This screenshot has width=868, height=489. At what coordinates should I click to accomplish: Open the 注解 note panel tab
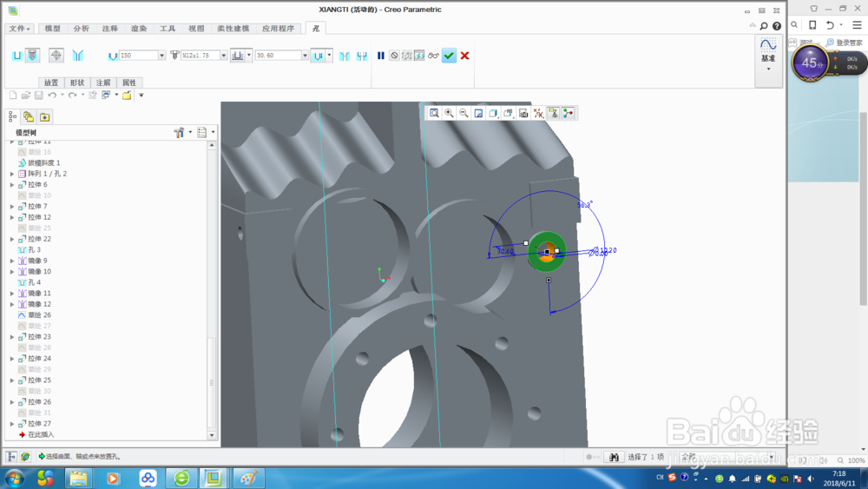(x=103, y=83)
